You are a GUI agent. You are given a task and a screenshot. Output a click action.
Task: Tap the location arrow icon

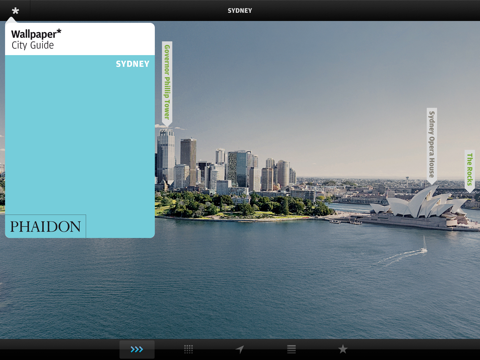coord(240,349)
